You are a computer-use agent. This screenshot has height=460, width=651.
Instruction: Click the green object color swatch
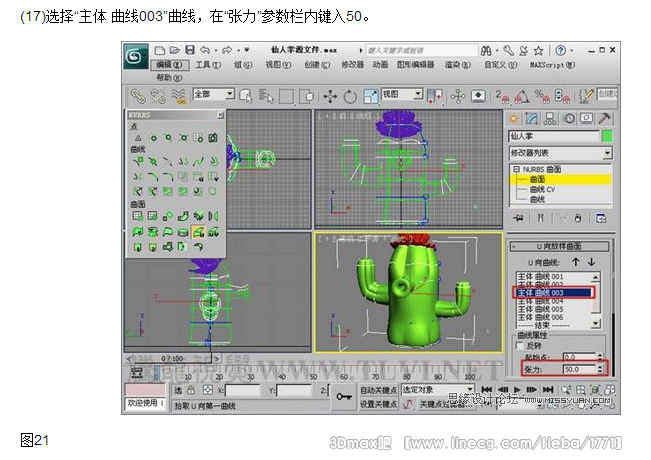(x=607, y=136)
